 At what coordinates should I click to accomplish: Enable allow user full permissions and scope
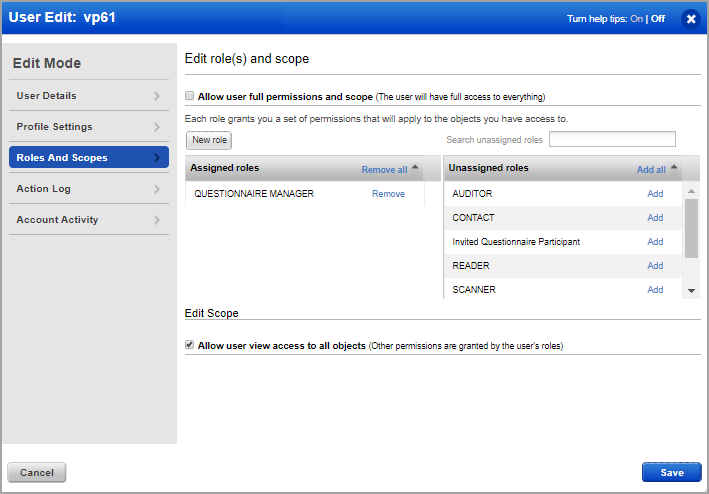tap(190, 97)
